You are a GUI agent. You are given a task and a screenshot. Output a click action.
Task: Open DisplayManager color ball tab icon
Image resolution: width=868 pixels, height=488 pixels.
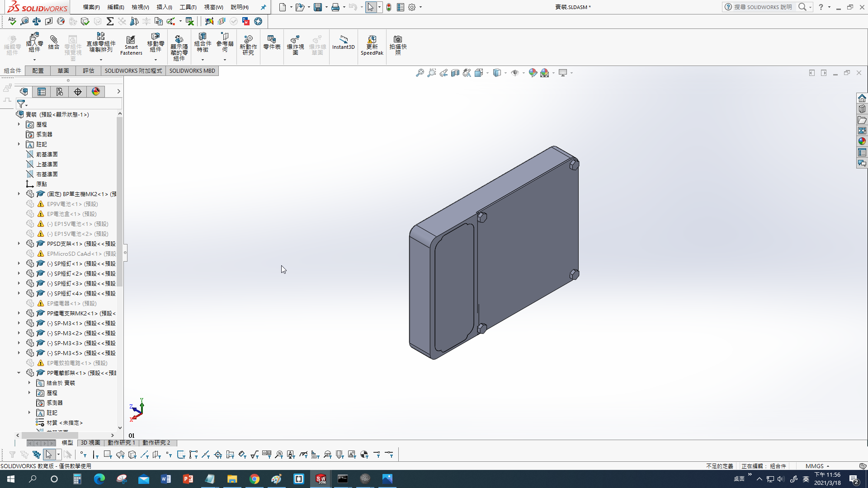click(96, 92)
